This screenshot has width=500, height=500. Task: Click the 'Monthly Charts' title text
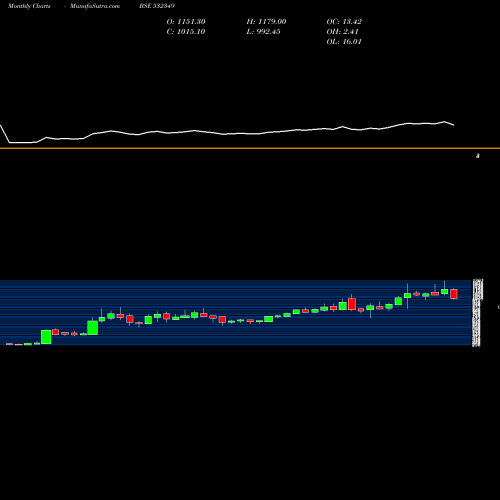click(29, 6)
